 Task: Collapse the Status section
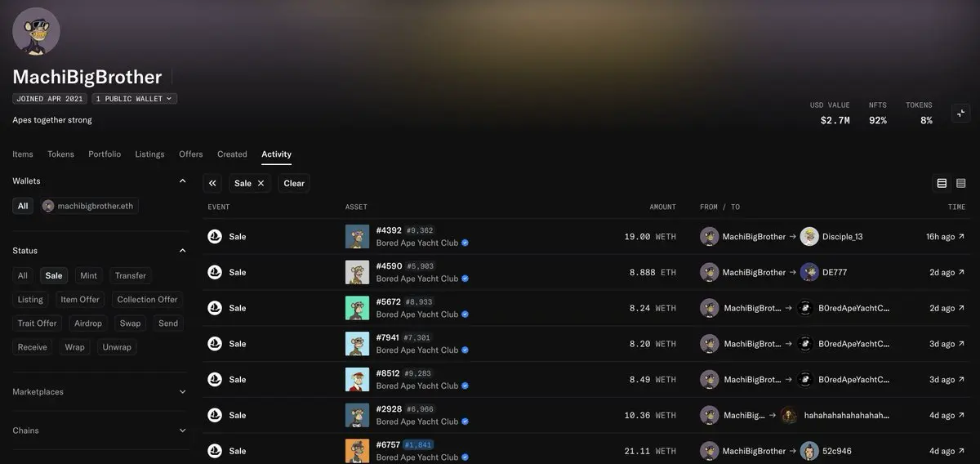182,251
